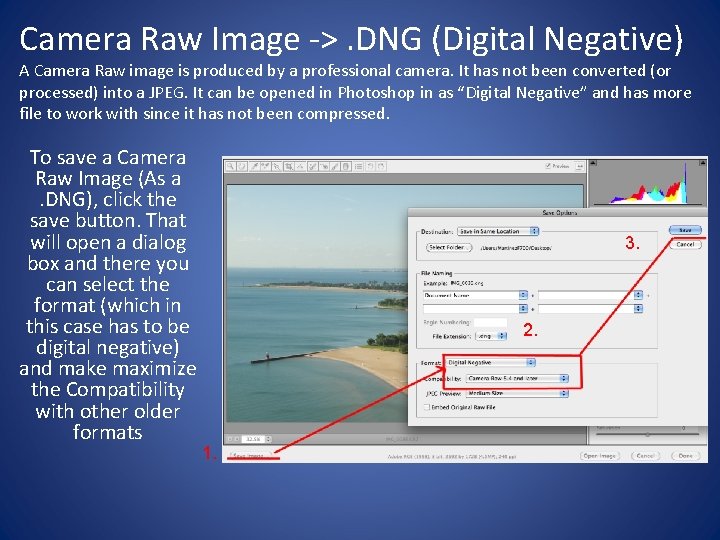This screenshot has height=540, width=720.
Task: Open the Document Name naming dropdown
Action: (x=475, y=295)
